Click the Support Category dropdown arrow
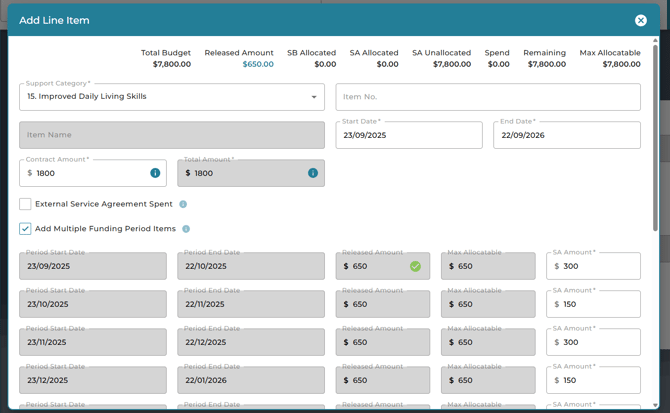Image resolution: width=670 pixels, height=413 pixels. [x=314, y=97]
